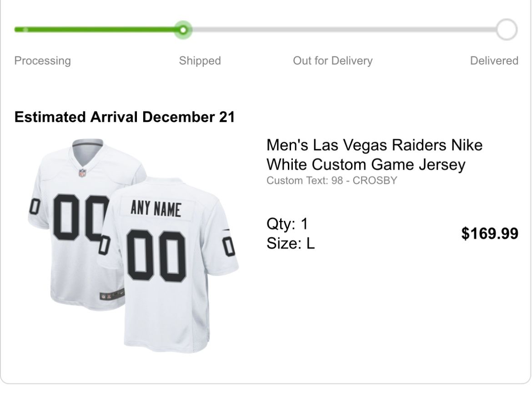This screenshot has height=393, width=532.
Task: Click ANY NAME text on jersey back
Action: pos(156,209)
